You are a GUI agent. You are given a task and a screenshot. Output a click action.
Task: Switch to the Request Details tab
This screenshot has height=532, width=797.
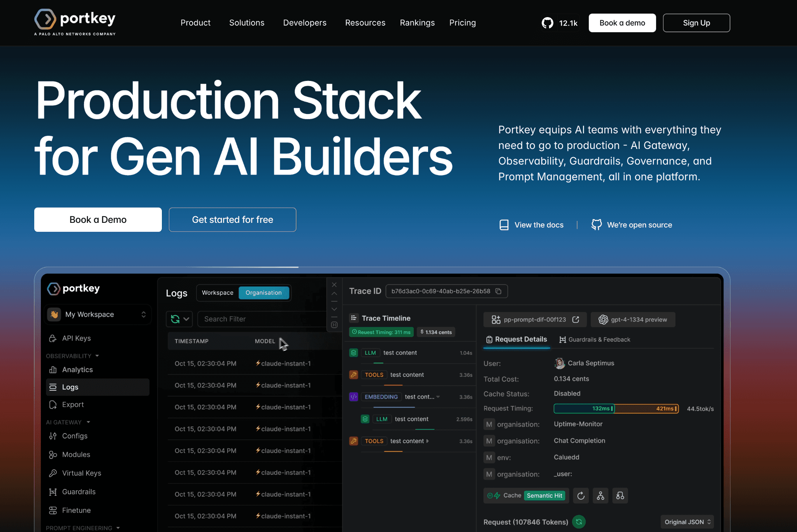click(x=516, y=339)
